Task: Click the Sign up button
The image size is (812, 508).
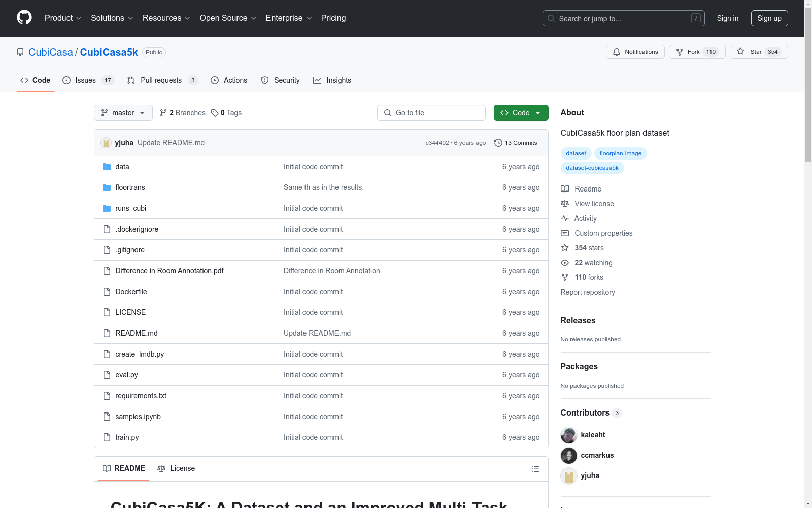Action: coord(769,18)
